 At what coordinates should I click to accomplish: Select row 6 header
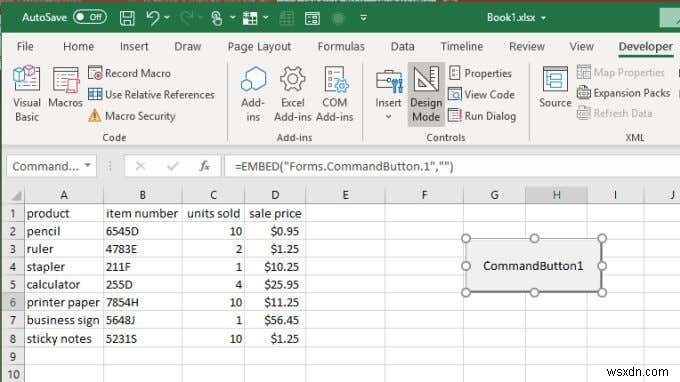(13, 302)
